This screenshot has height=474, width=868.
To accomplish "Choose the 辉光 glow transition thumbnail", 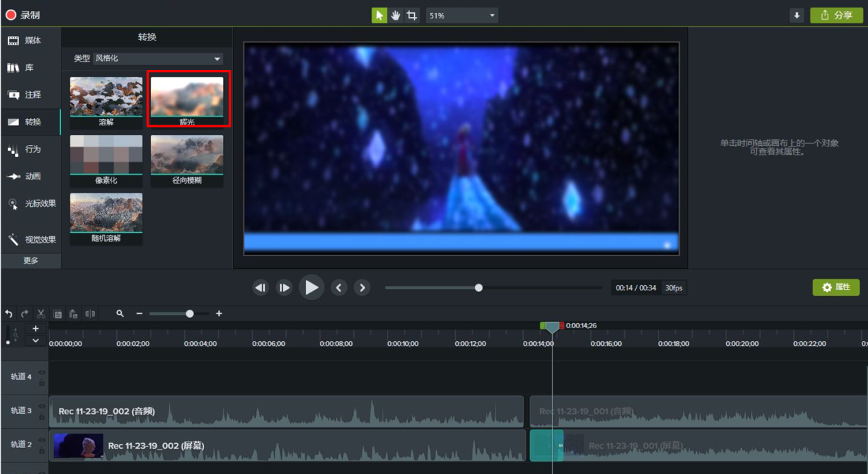I will (x=187, y=103).
